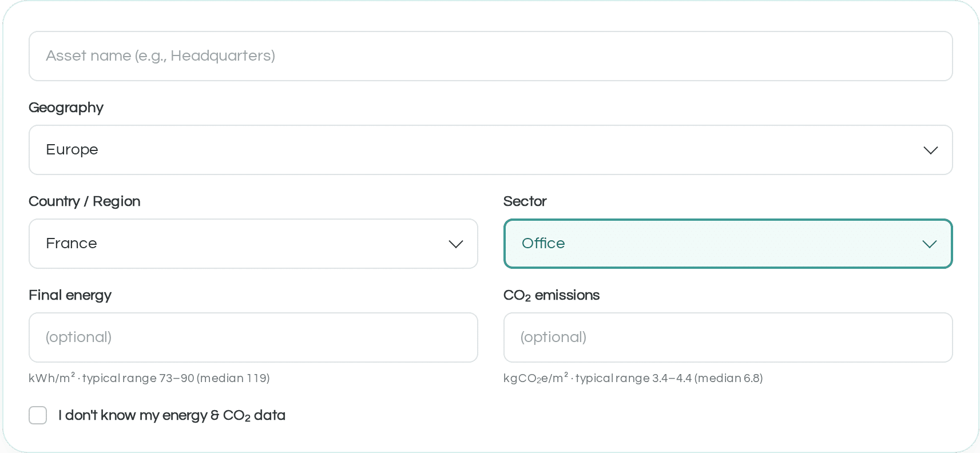Open the Country / Region dropdown showing France
The image size is (980, 453).
(x=253, y=244)
